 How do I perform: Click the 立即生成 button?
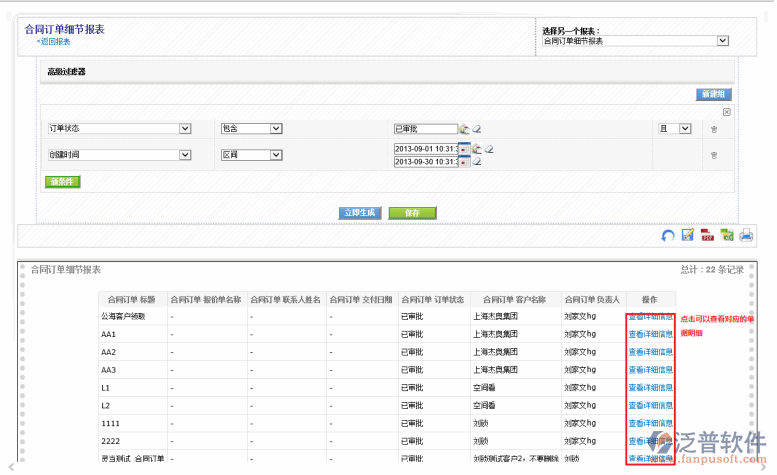pyautogui.click(x=359, y=213)
